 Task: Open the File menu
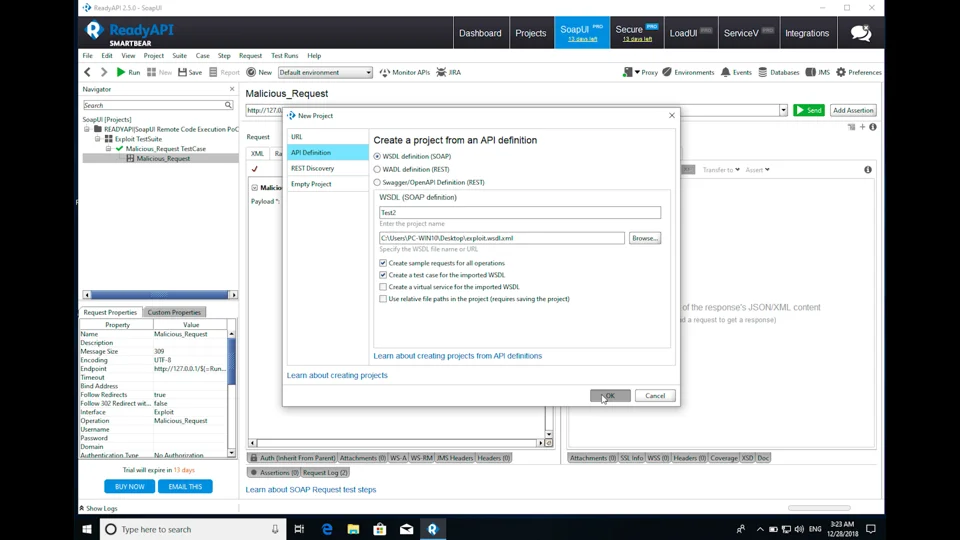point(88,56)
